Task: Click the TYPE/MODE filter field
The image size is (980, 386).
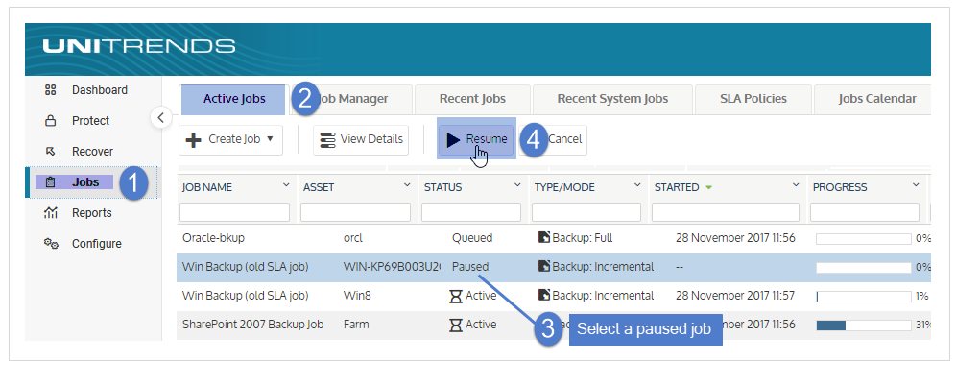Action: (586, 212)
